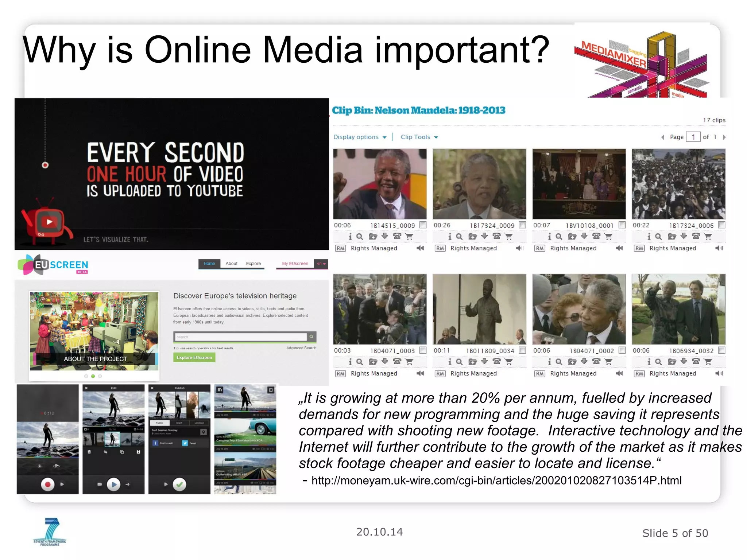
Task: Tick the checkbox for clip 1B011809_0034
Action: [523, 350]
